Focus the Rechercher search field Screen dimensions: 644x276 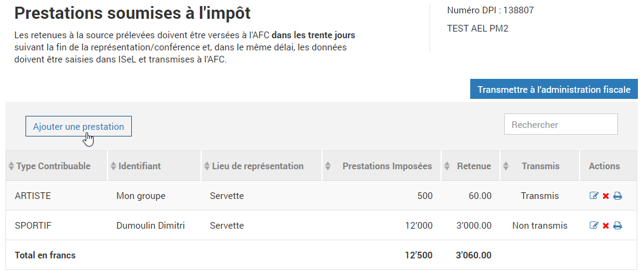[x=561, y=124]
